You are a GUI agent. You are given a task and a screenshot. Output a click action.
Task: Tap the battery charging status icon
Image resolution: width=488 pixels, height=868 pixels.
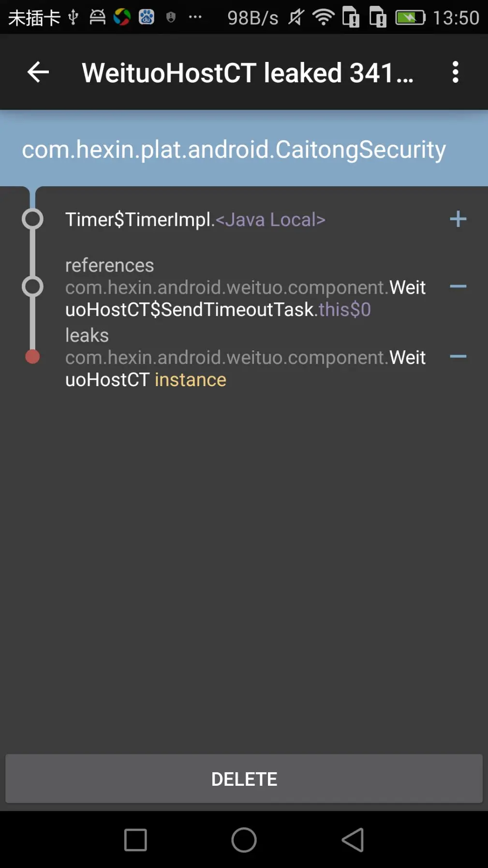[410, 17]
